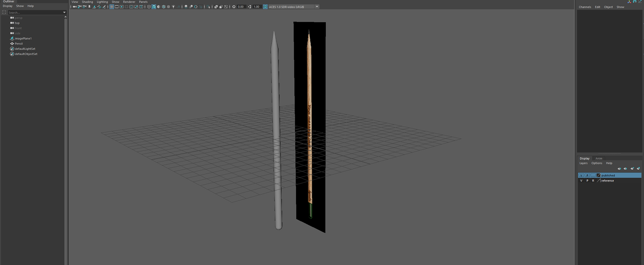
Task: Toggle the X-Ray Joints icon
Action: coord(226,7)
